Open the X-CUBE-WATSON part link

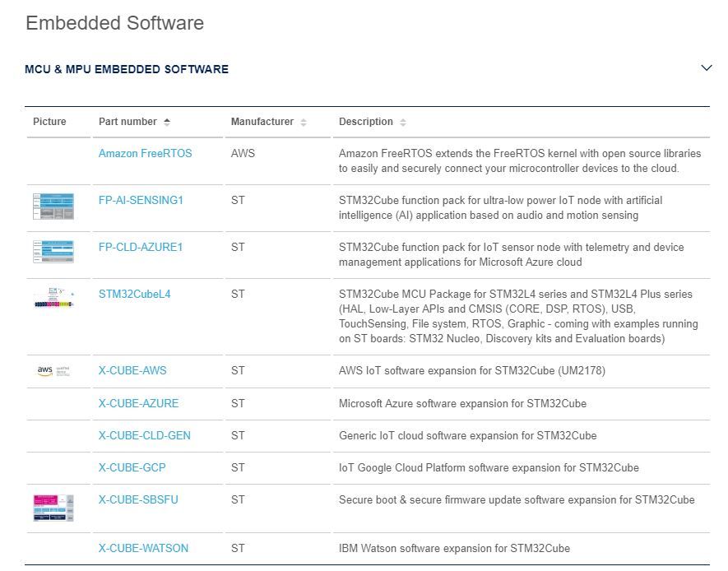point(143,548)
